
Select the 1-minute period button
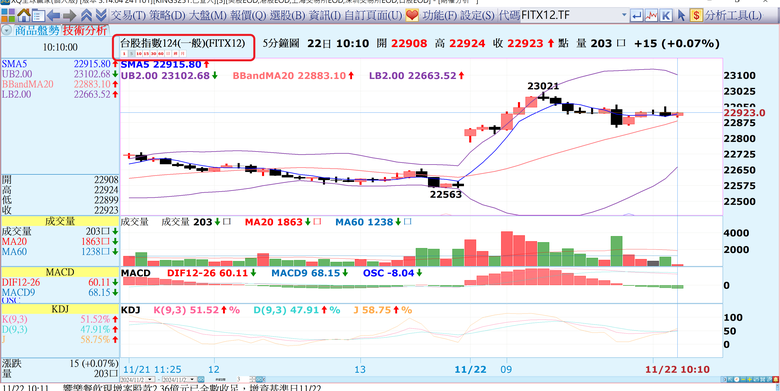tap(124, 54)
